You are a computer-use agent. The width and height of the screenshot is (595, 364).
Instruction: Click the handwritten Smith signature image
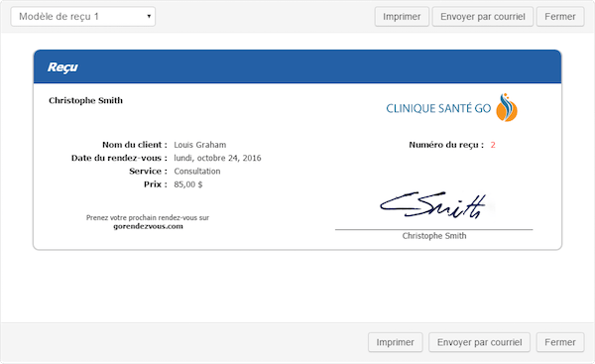pyautogui.click(x=433, y=205)
